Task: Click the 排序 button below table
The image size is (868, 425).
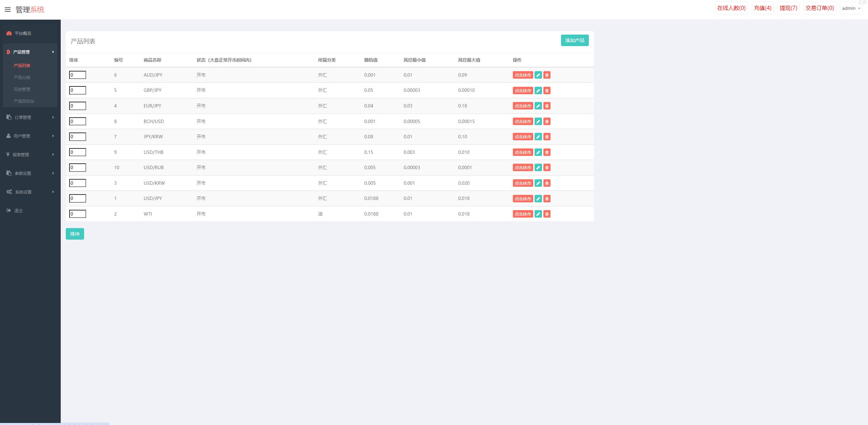Action: [75, 234]
